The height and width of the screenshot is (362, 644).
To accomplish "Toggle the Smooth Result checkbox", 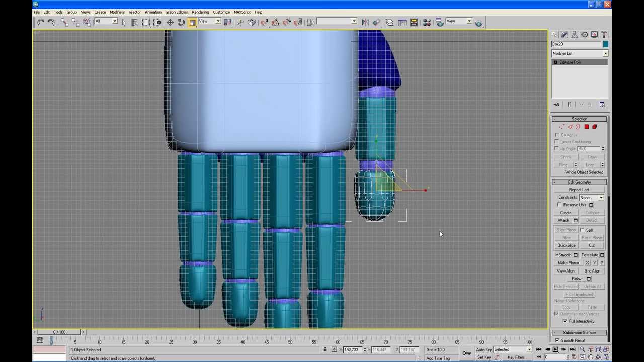I will pyautogui.click(x=557, y=340).
